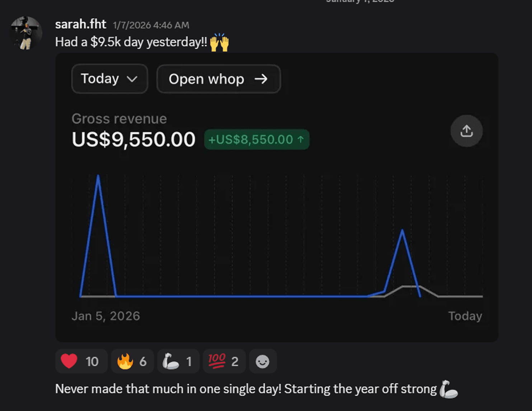The image size is (532, 411).
Task: Expand the date range selector on the chart
Action: 109,79
